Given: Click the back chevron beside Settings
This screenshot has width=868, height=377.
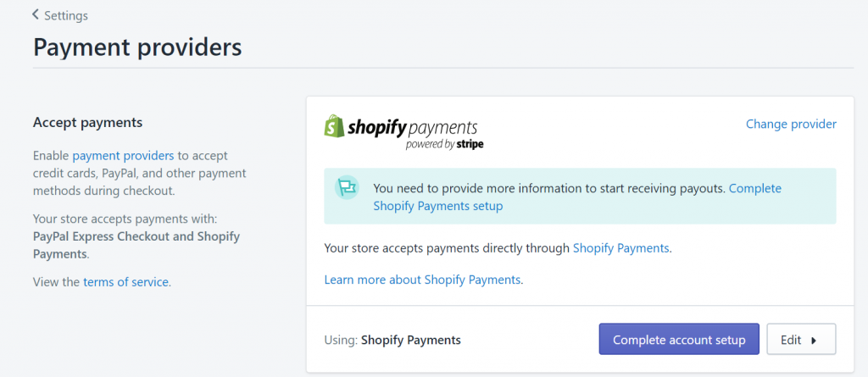Looking at the screenshot, I should [36, 15].
